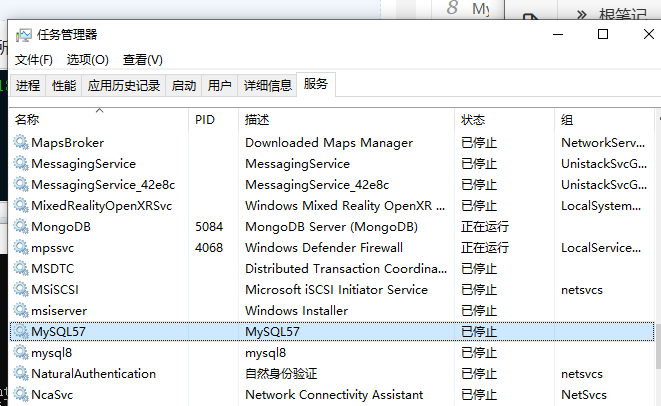Open the 详细信息 tab

(268, 86)
